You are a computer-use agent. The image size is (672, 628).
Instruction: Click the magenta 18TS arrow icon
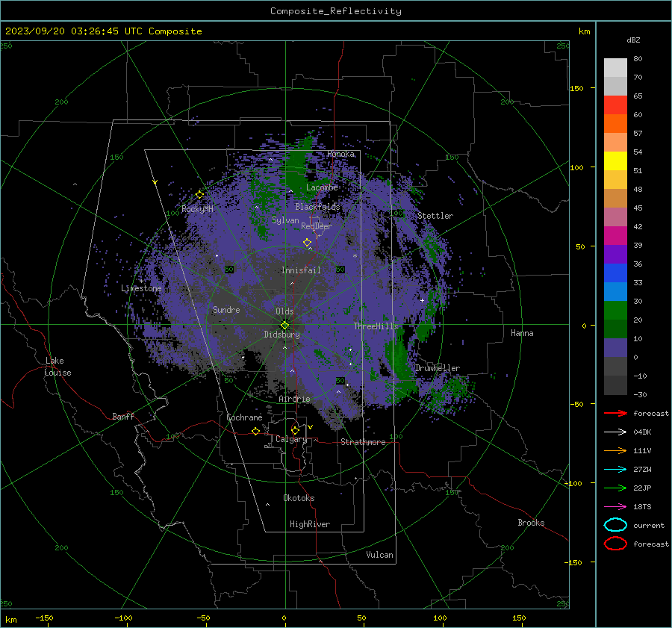click(x=615, y=507)
